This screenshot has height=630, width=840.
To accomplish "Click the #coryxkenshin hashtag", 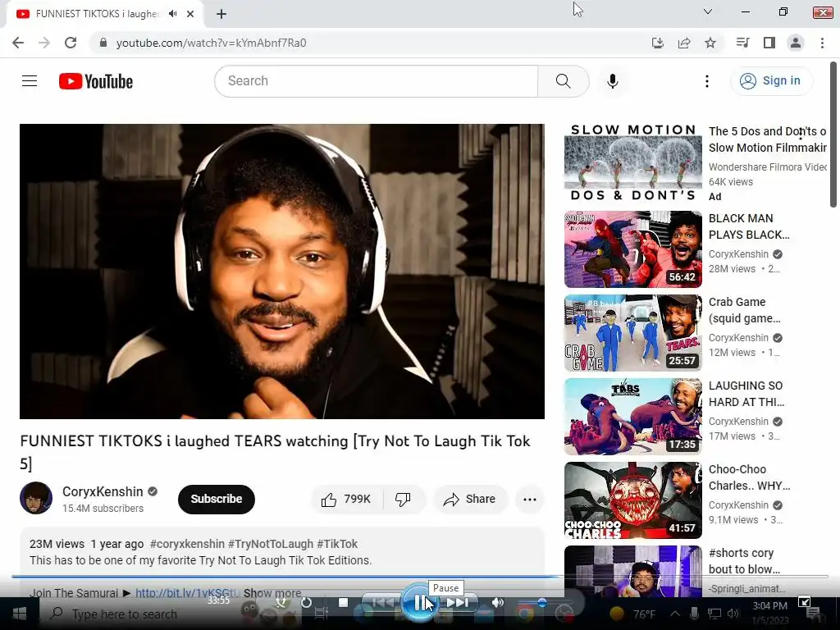I will tap(187, 544).
